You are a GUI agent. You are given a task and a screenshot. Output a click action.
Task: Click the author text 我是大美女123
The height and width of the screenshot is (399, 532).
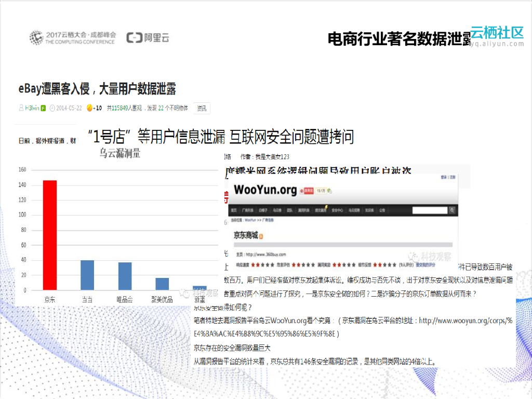[272, 157]
